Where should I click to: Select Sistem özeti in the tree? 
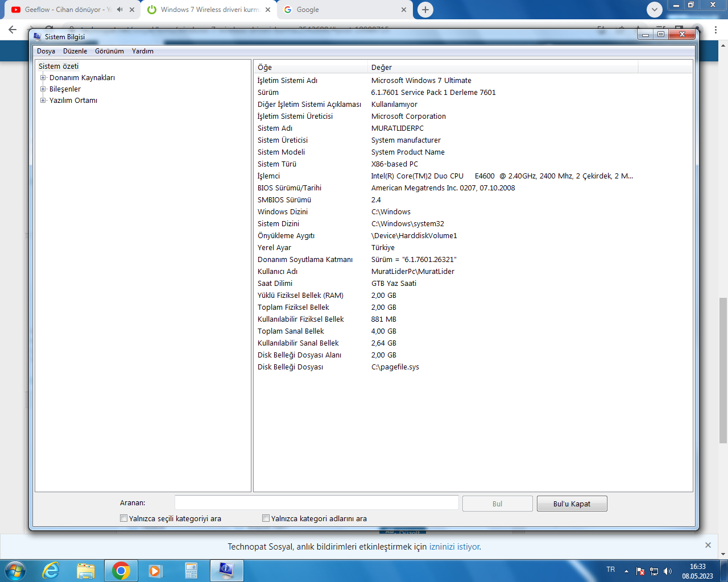click(59, 66)
